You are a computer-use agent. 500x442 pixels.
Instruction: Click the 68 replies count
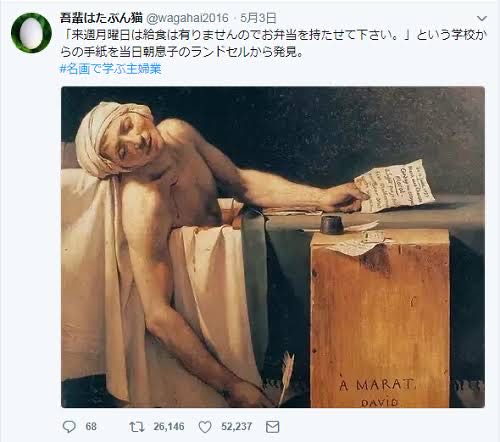pyautogui.click(x=91, y=427)
